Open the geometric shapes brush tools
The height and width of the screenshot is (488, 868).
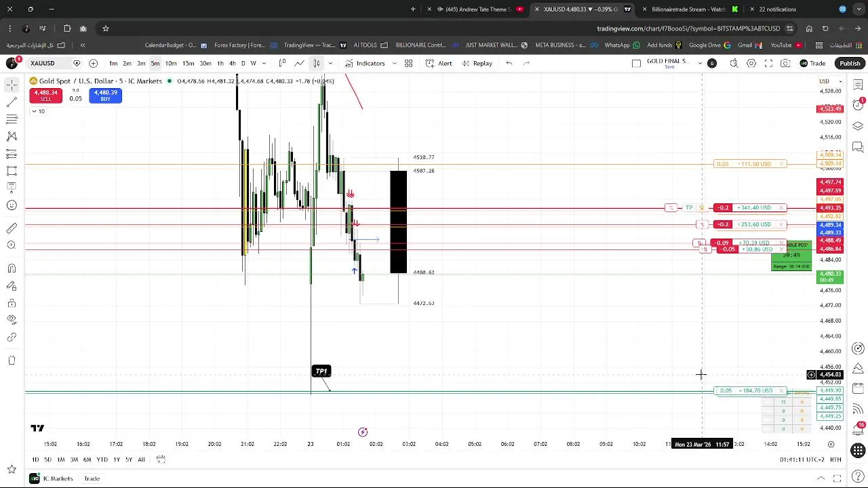[12, 171]
